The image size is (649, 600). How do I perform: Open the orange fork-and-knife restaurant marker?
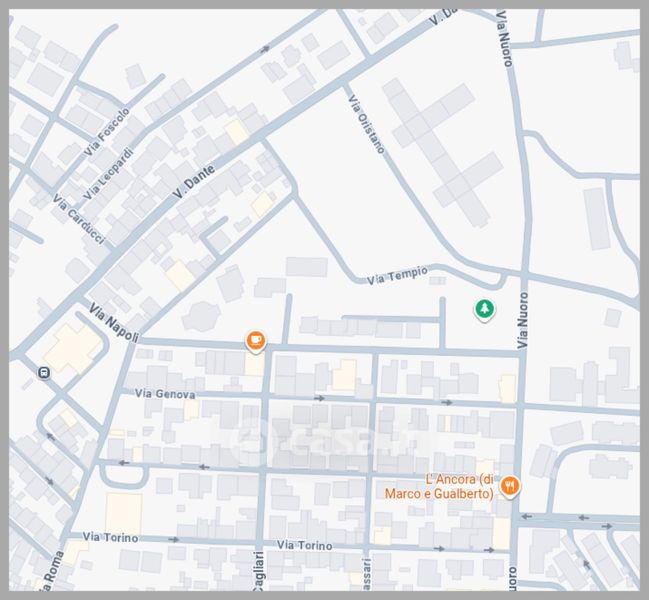[x=511, y=486]
